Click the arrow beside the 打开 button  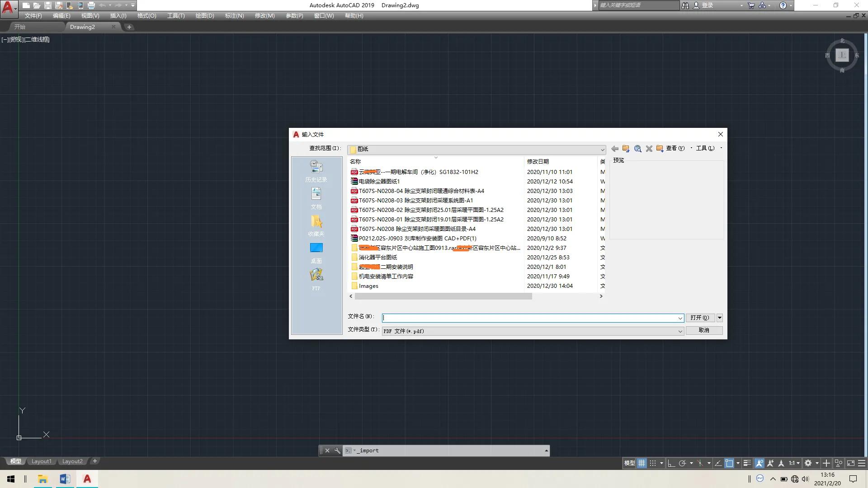pos(719,318)
